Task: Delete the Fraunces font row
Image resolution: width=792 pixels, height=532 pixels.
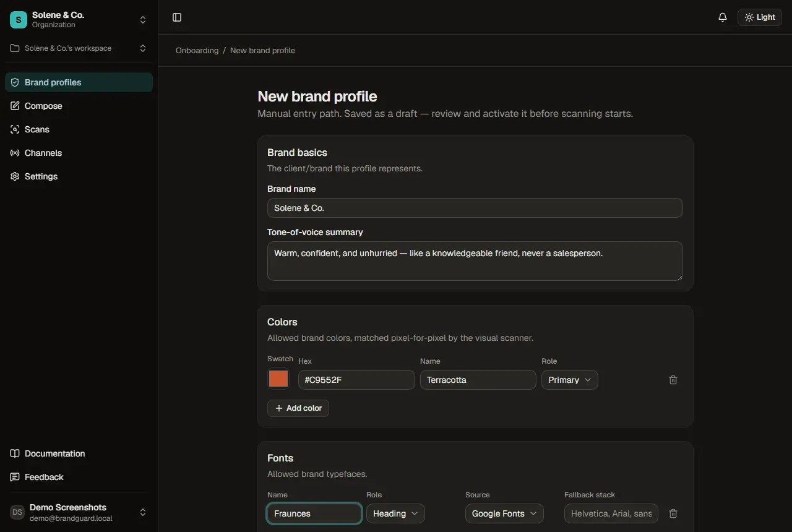Action: point(673,513)
